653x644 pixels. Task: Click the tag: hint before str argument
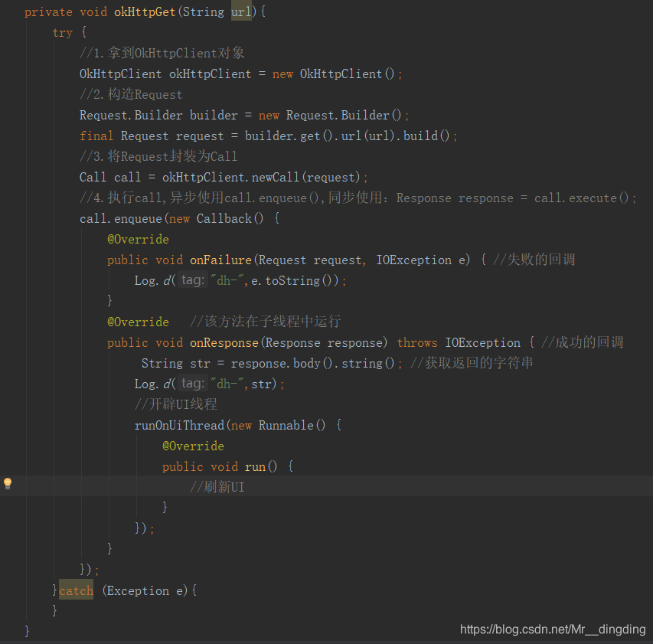point(193,383)
